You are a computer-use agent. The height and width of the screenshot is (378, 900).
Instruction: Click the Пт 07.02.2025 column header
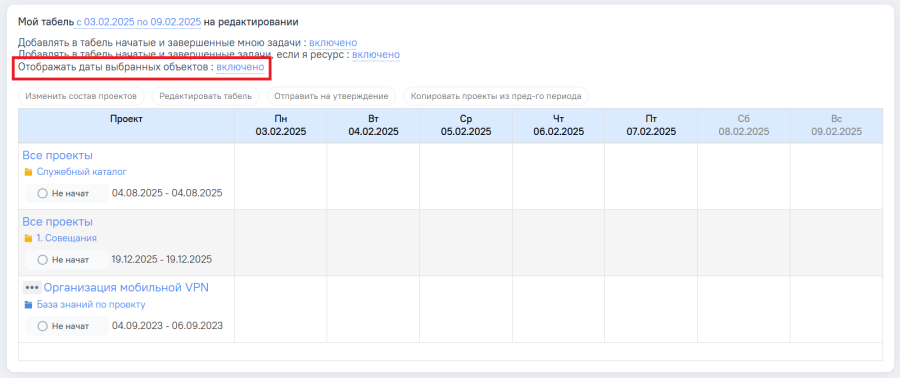(x=651, y=126)
